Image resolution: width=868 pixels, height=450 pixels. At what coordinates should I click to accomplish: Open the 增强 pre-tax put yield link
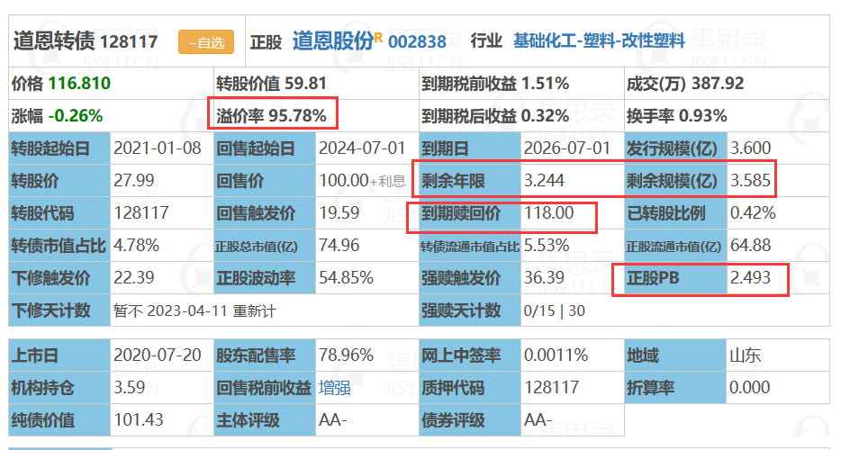tap(334, 388)
